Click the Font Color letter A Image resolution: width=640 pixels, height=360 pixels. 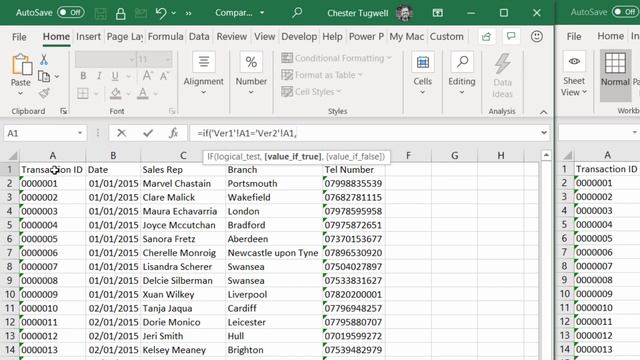142,93
